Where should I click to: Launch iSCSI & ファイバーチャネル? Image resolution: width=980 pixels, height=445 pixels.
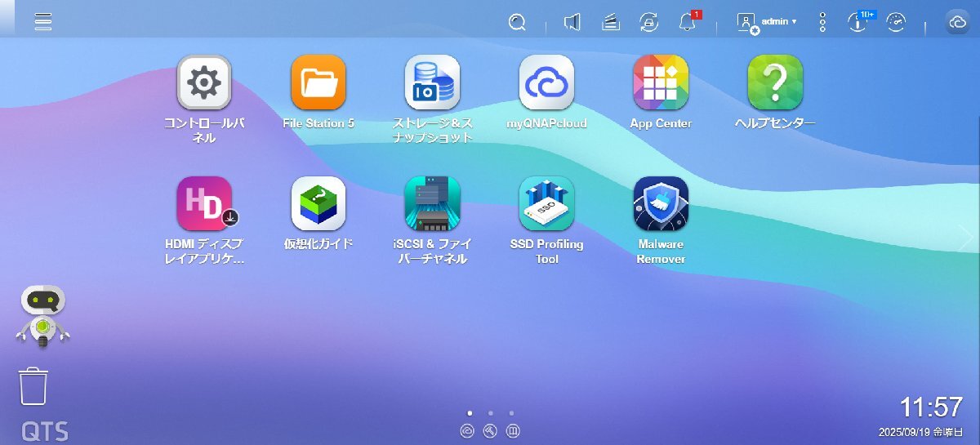(x=433, y=203)
